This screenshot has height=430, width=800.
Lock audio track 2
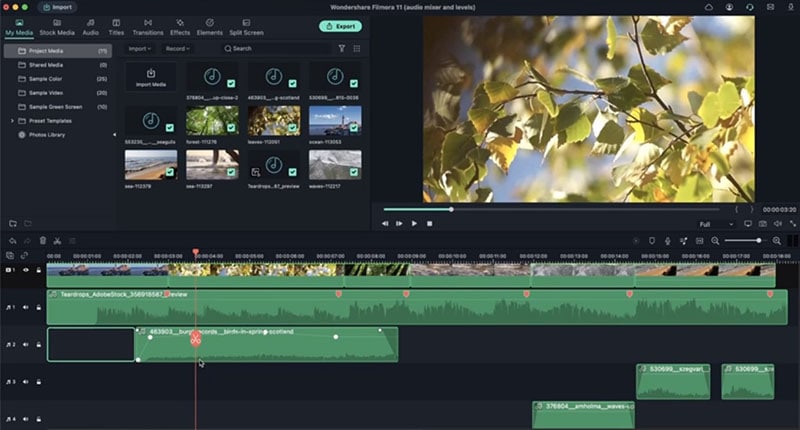pyautogui.click(x=38, y=345)
